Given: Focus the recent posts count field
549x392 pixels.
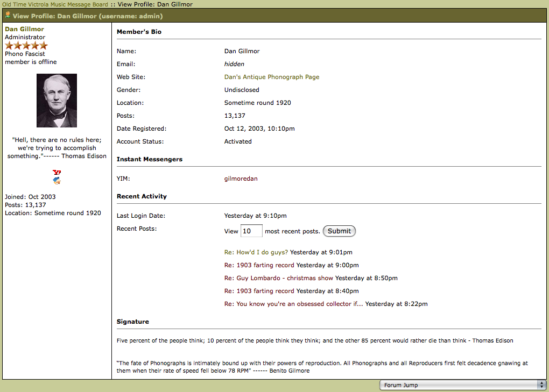Looking at the screenshot, I should (x=251, y=231).
